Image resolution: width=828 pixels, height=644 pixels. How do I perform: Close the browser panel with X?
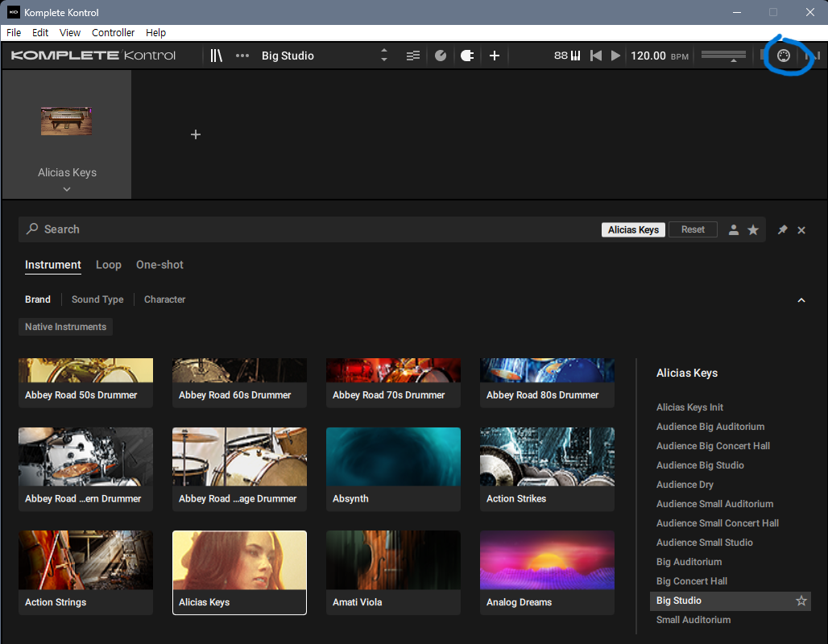pyautogui.click(x=801, y=229)
